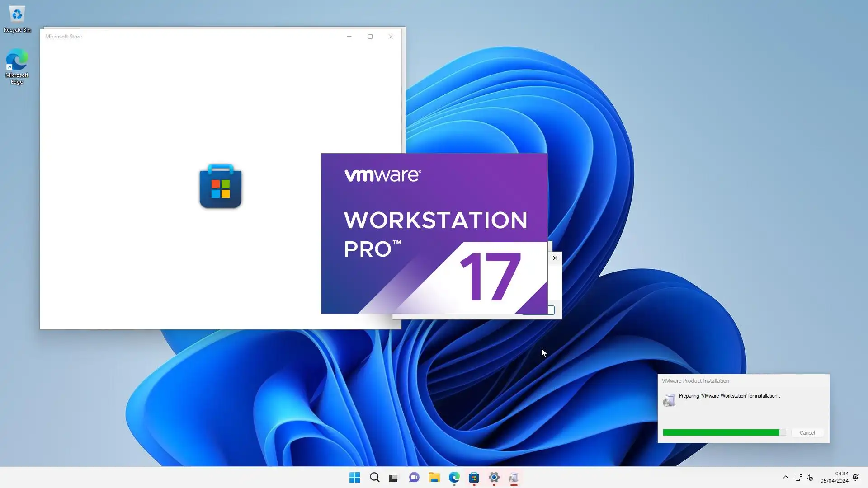
Task: Open Task View from taskbar
Action: 394,478
